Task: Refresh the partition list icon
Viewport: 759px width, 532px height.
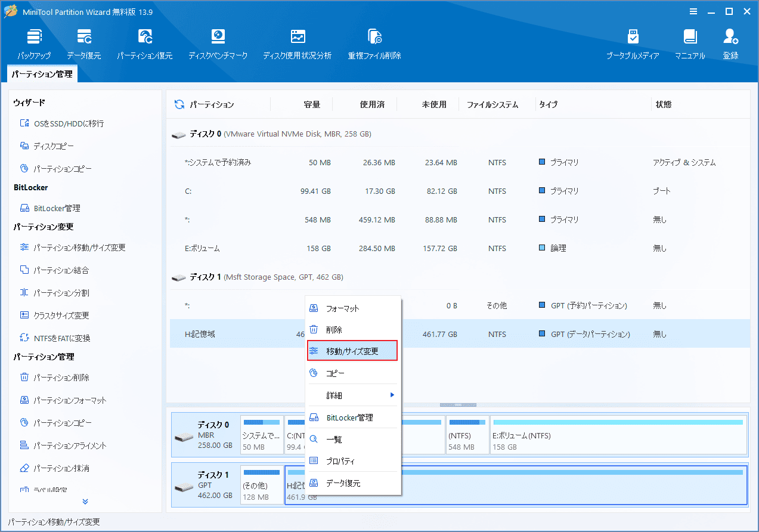Action: [x=179, y=104]
